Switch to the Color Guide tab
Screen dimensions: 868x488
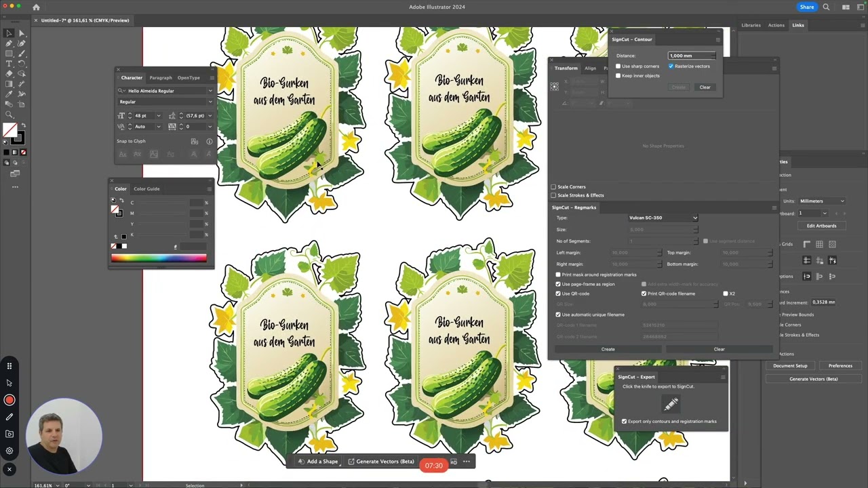[x=146, y=189]
